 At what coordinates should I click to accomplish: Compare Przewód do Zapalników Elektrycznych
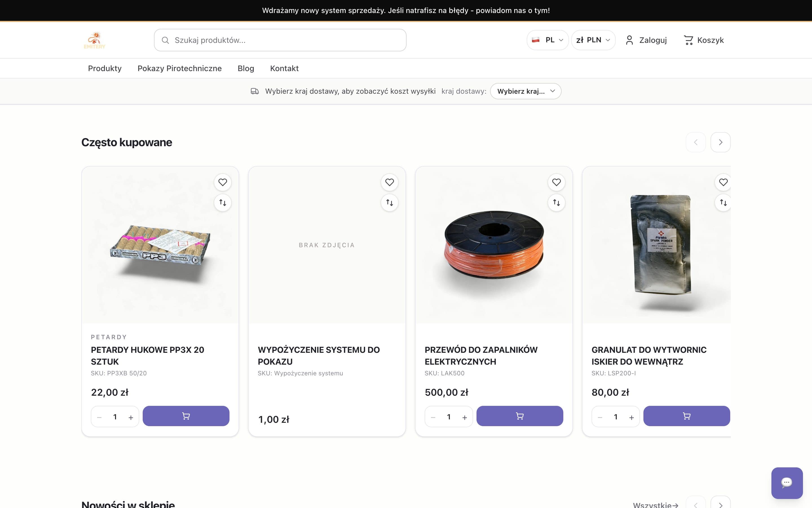click(x=557, y=203)
